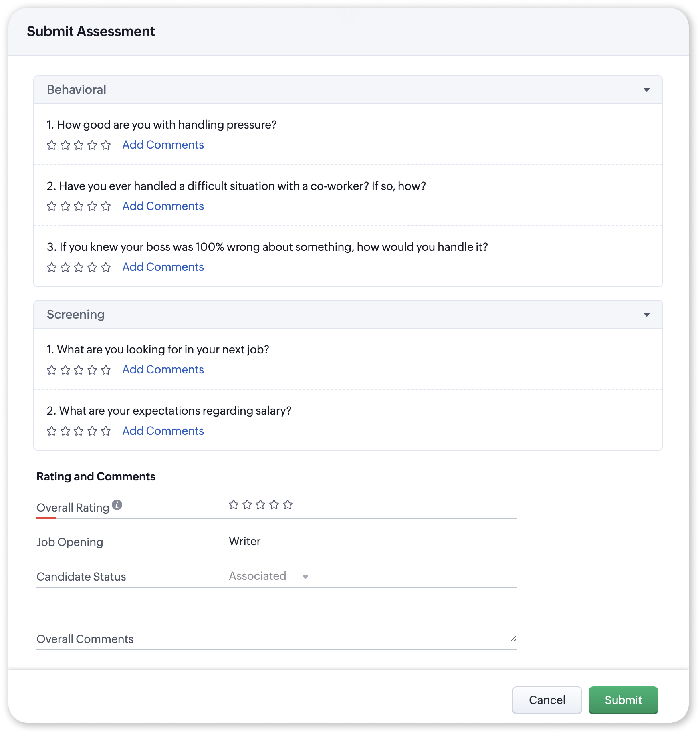Open the Candidate Status dropdown
The image size is (700, 734).
269,576
